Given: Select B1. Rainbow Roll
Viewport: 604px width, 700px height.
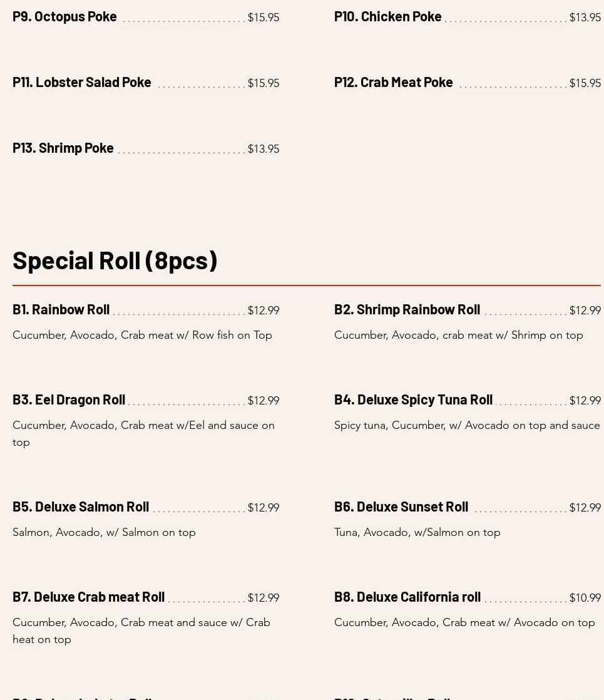Looking at the screenshot, I should [x=61, y=309].
